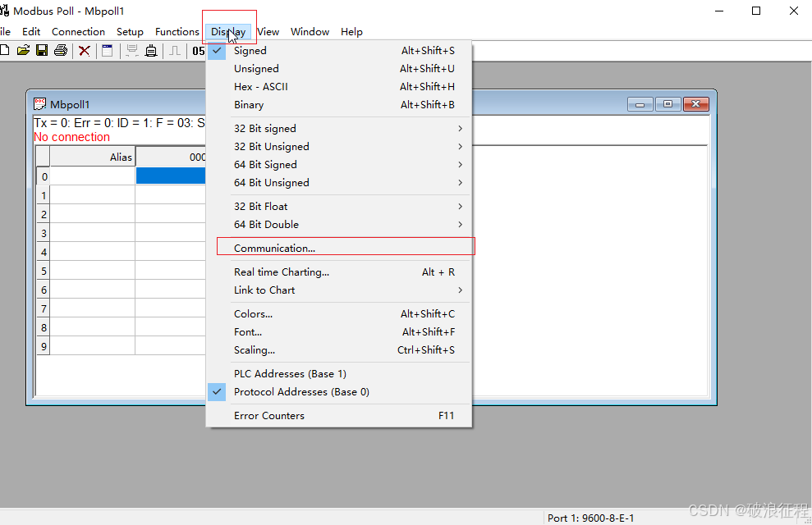Click the Print toolbar icon
Viewport: 812px width, 525px height.
coord(61,50)
